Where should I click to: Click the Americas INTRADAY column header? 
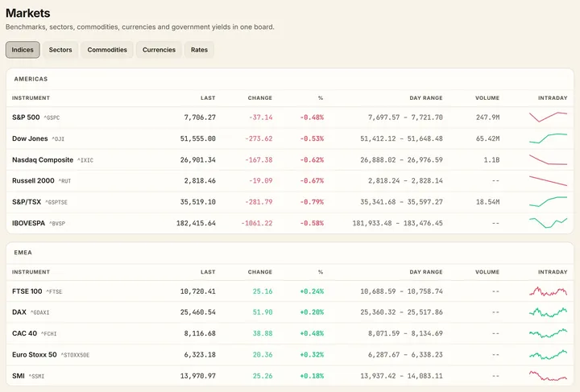click(553, 98)
